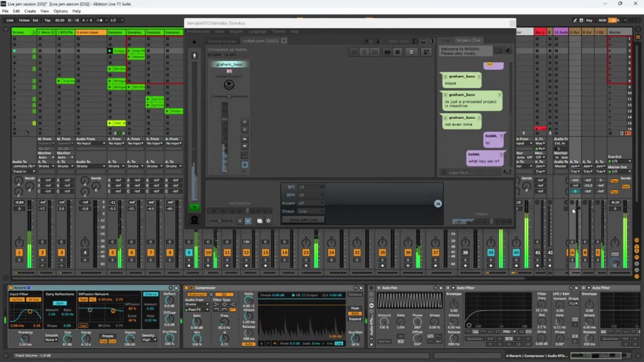
Task: Open the Preferences menu in Jamtaba
Action: coord(198,31)
